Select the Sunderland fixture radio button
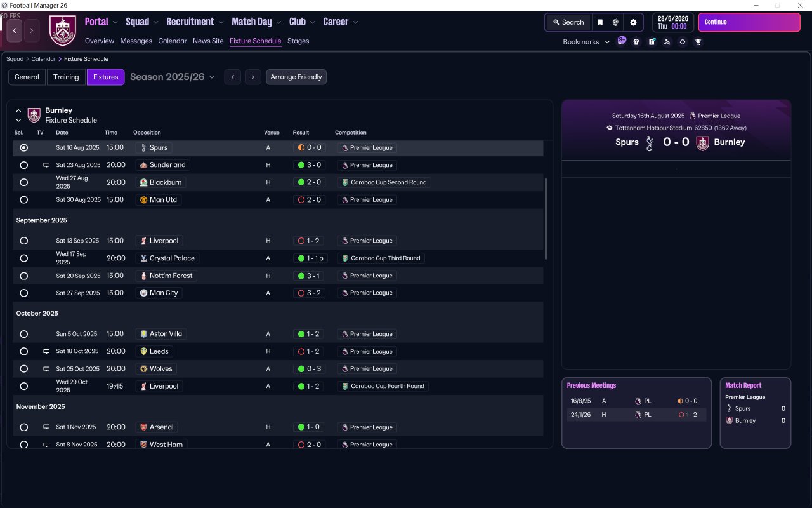Screen dimensions: 812x508 tap(24, 165)
